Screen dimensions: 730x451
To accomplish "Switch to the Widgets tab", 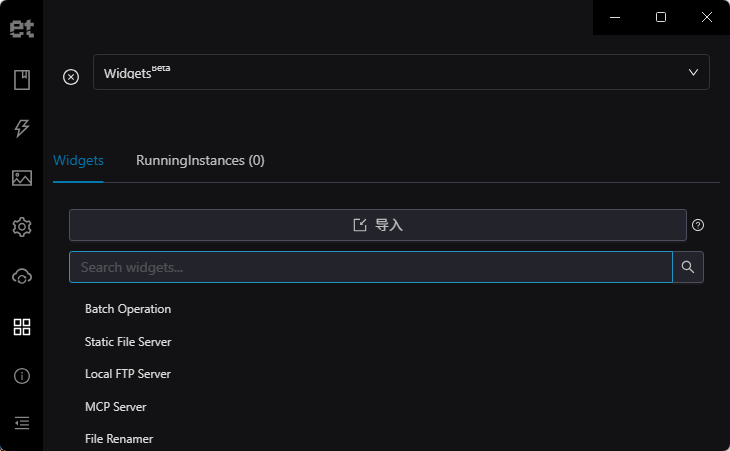I will 78,161.
